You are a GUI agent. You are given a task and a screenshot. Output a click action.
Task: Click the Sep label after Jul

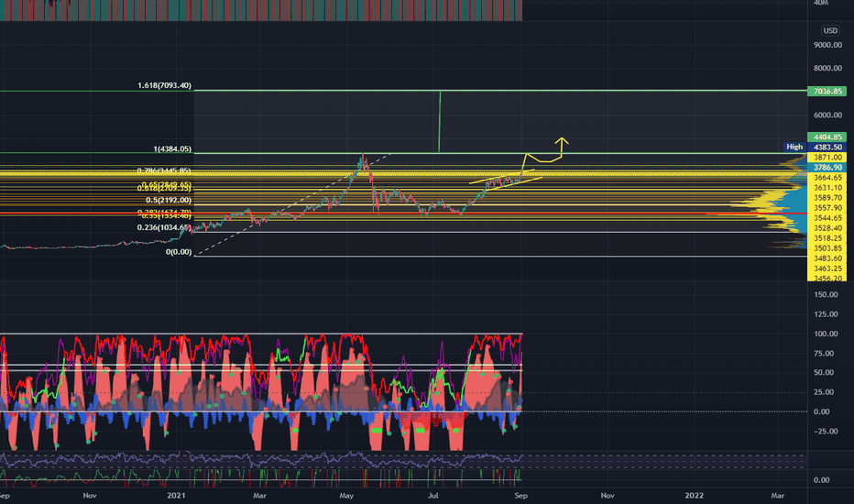tap(521, 495)
